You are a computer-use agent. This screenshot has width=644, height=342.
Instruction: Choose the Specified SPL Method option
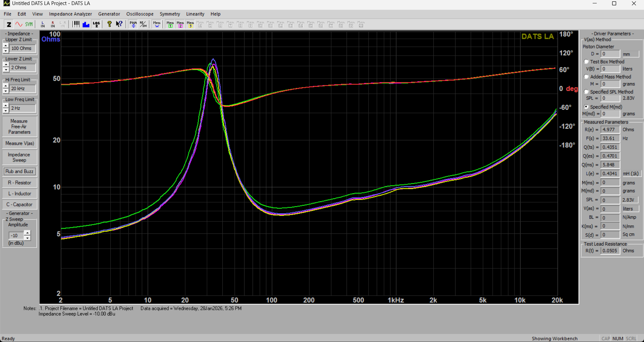pos(586,92)
